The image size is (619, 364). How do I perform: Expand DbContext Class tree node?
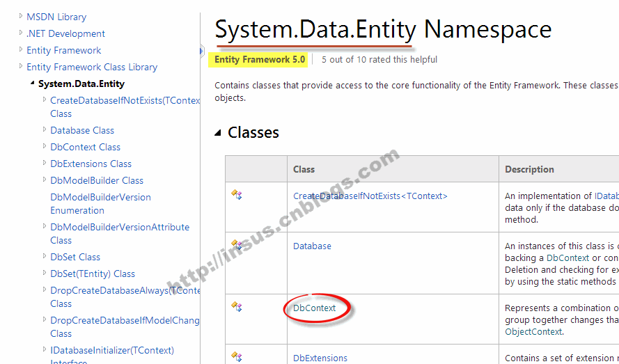click(45, 145)
